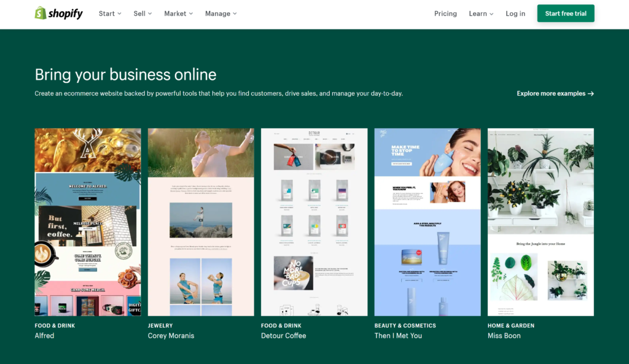
Task: Click the JEWELRY category label
Action: point(160,325)
